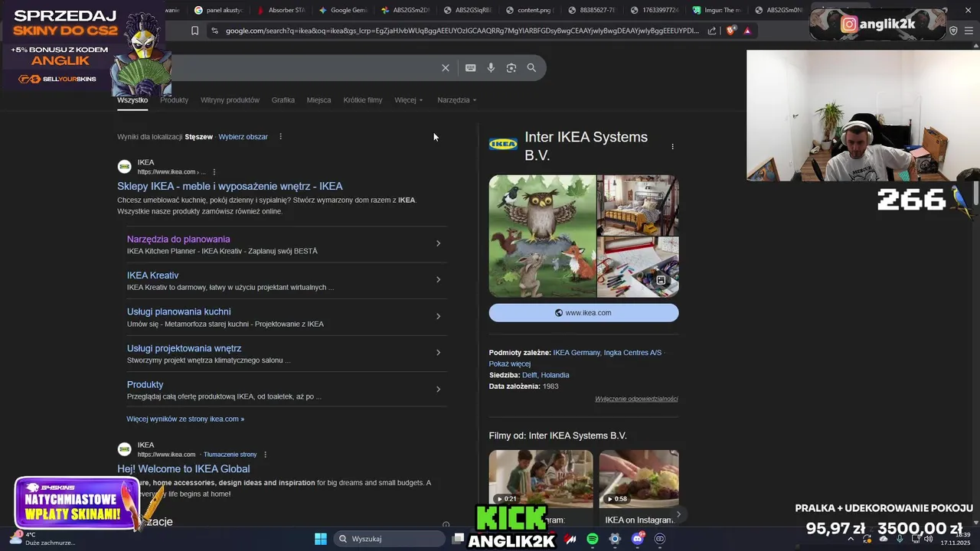The image size is (980, 551).
Task: Open the Windows Start menu
Action: pos(321,539)
